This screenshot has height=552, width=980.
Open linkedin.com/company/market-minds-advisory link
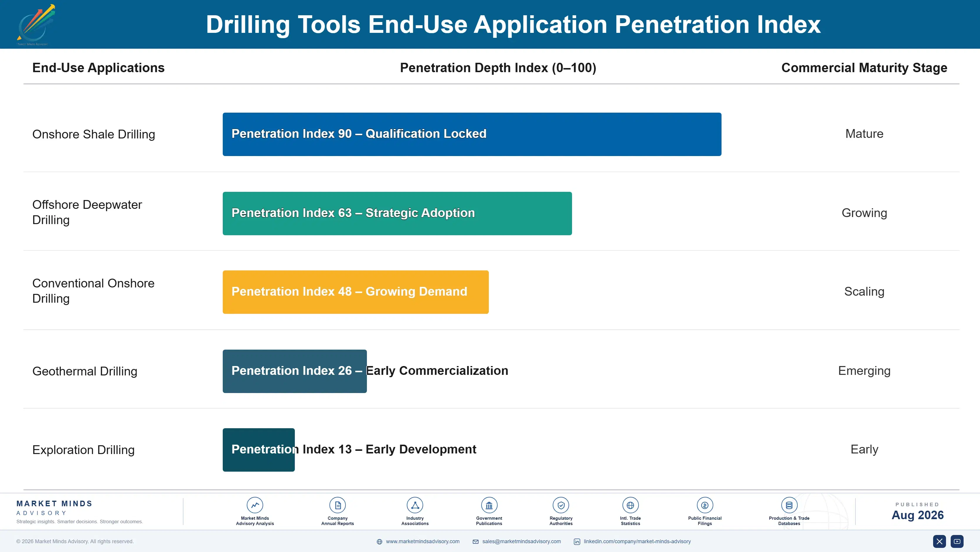(x=637, y=541)
